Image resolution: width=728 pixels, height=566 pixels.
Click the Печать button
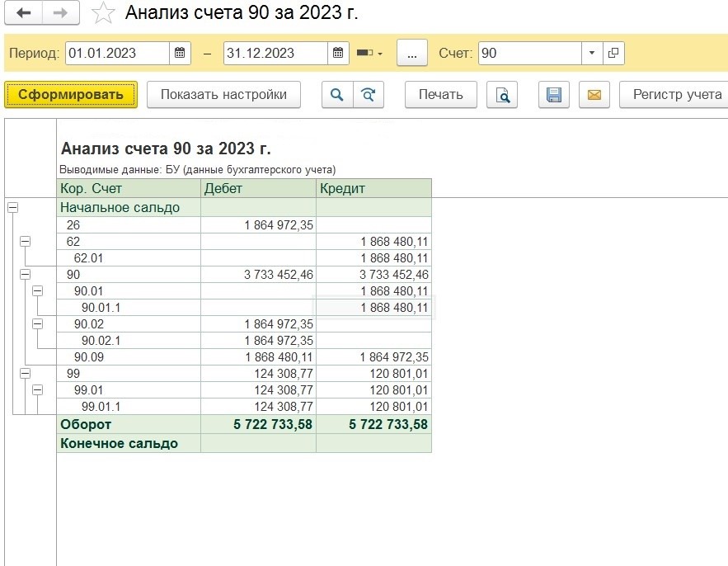coord(440,95)
